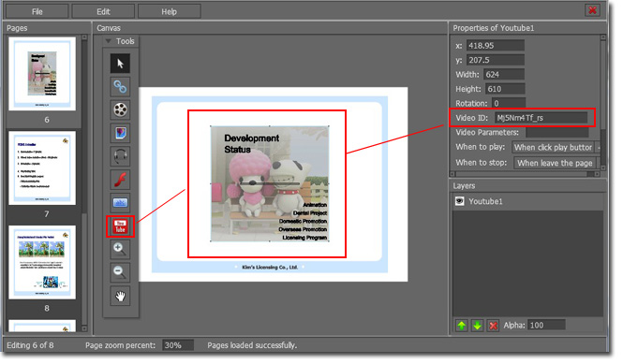Click the Properties panel horizontal scrollbar
Viewport: 623px width, 364px height.
(524, 174)
